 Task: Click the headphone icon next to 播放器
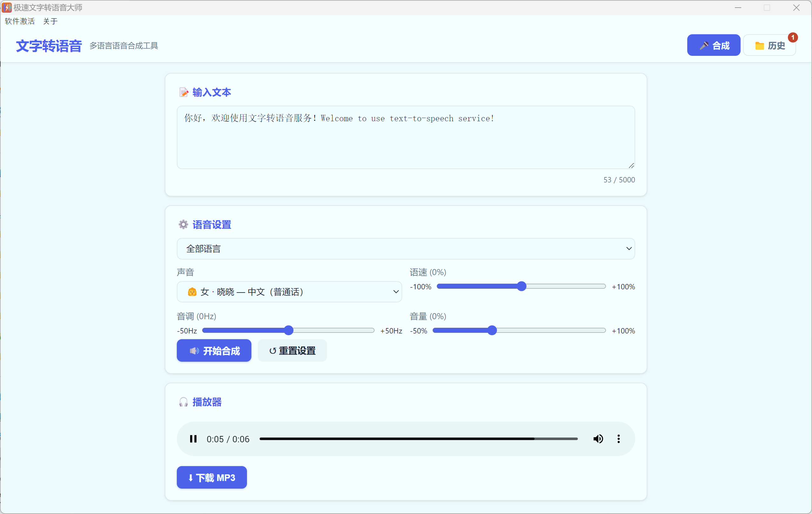(183, 402)
